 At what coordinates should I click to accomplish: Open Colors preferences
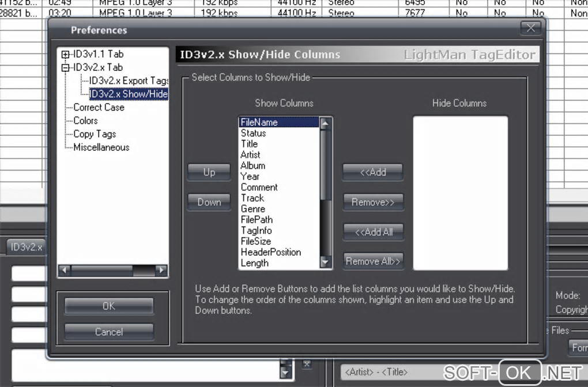85,120
